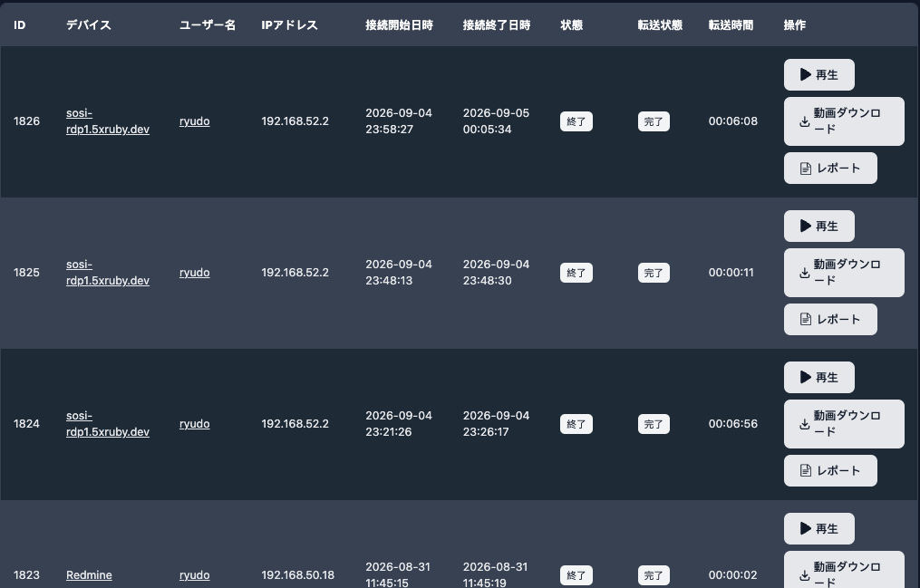Select transfer time 00:06:56
920x588 pixels.
click(x=733, y=424)
